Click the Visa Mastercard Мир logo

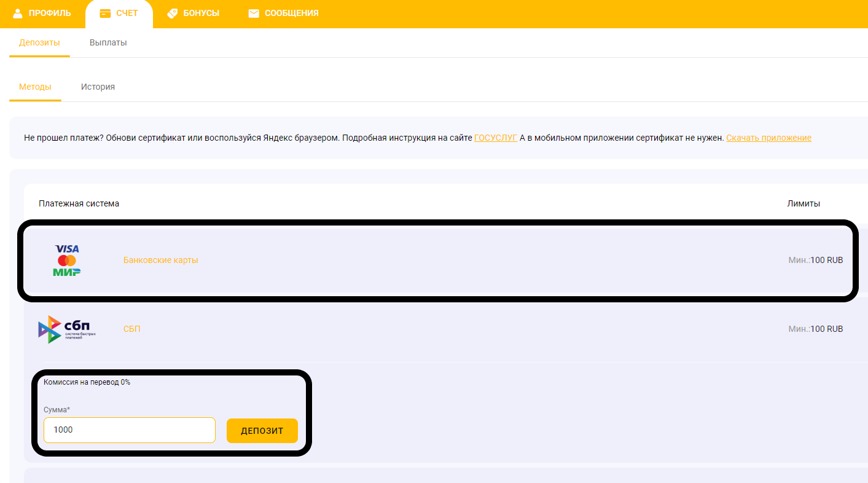67,261
